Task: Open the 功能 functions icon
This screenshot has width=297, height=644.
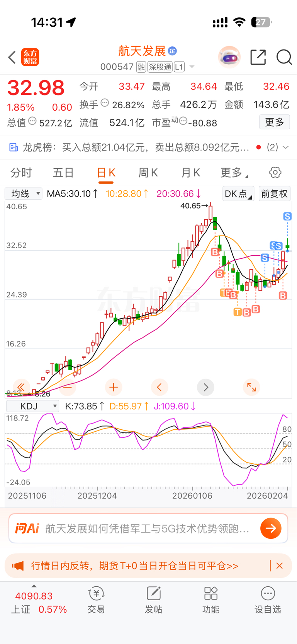Action: 211,600
